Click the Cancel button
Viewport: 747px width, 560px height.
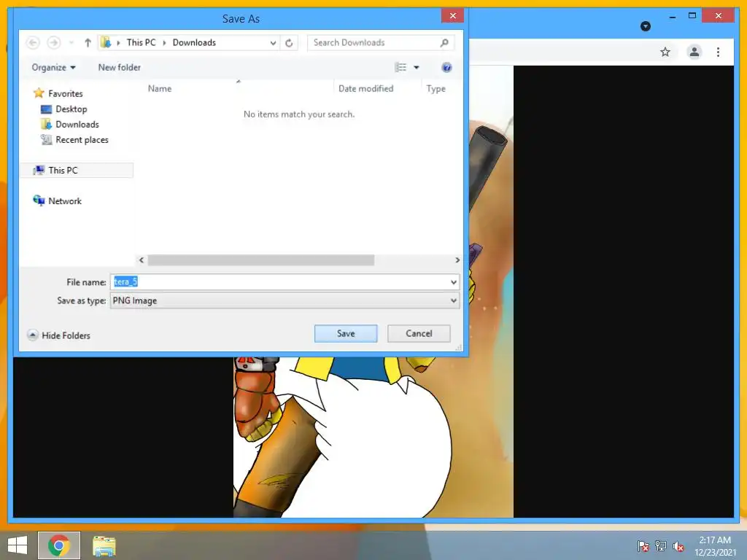click(x=419, y=333)
